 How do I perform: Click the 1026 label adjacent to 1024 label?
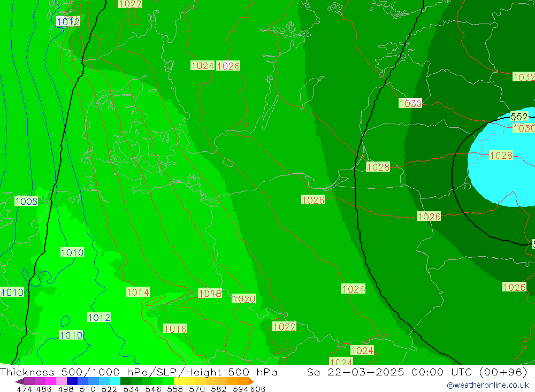pos(228,66)
